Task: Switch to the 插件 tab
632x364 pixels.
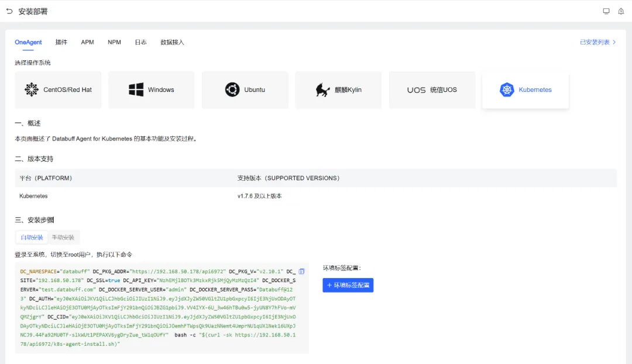Action: (x=61, y=42)
